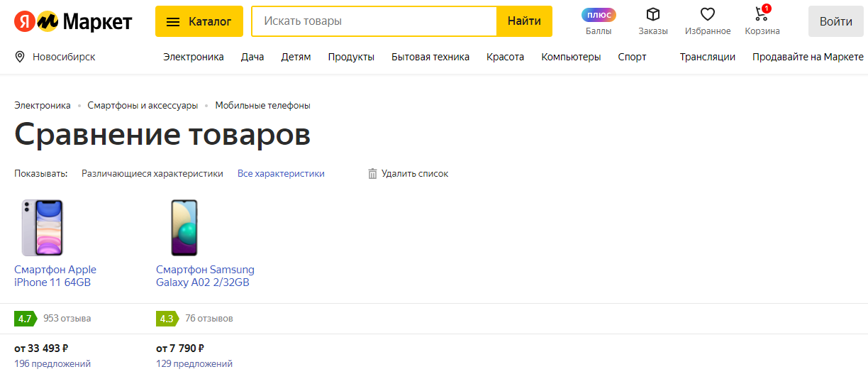Click the 4.3 rating badge
The image size is (868, 379).
(x=167, y=319)
